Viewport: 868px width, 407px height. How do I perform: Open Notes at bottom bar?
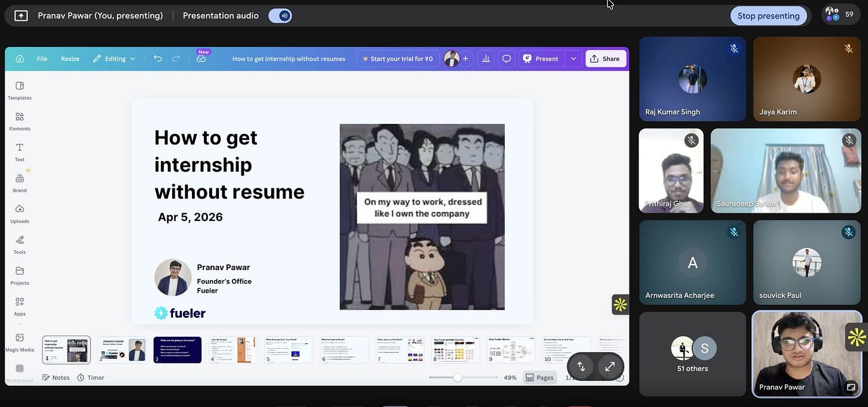pyautogui.click(x=55, y=377)
